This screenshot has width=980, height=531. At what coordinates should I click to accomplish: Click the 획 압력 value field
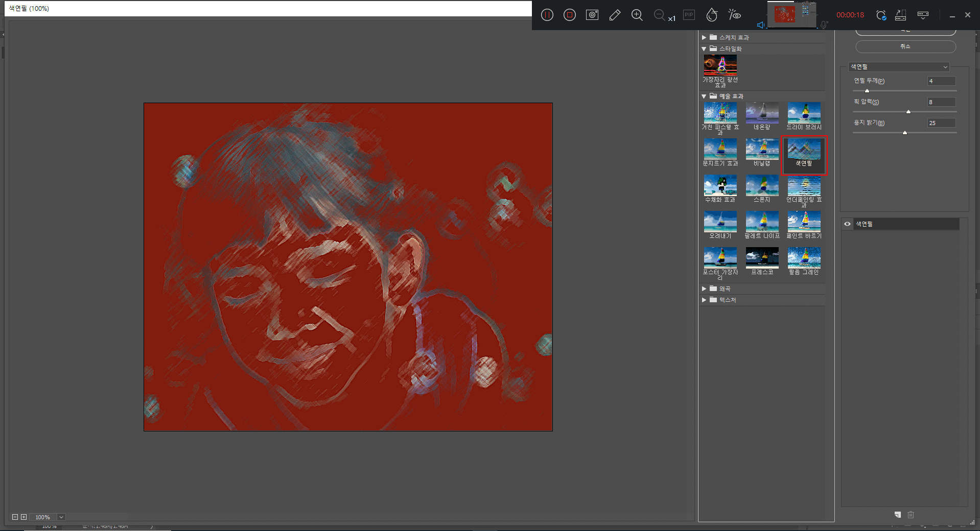point(941,102)
